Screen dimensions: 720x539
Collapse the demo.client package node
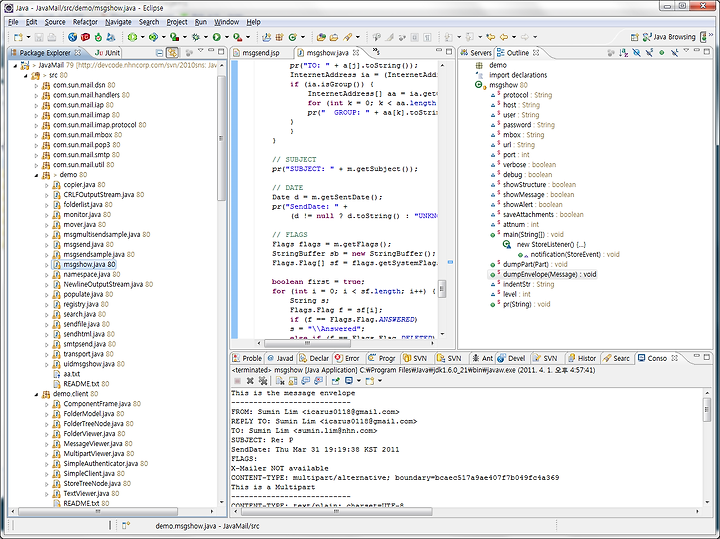(36, 394)
